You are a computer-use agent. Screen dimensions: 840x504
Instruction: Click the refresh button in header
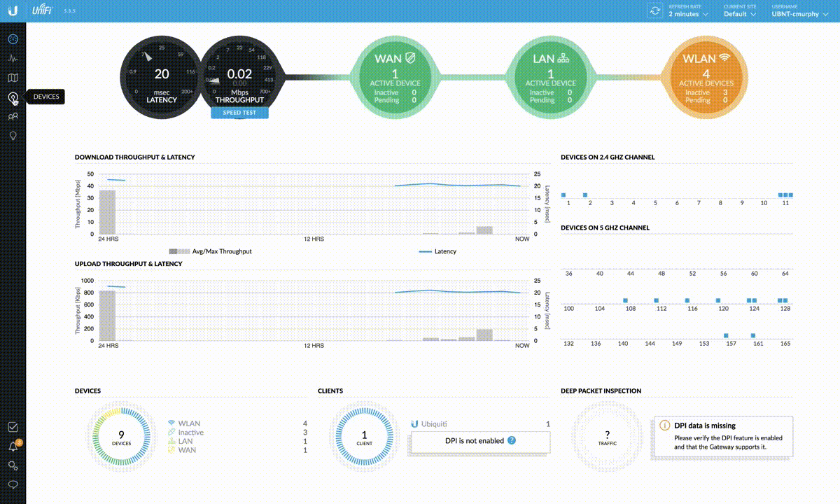tap(655, 11)
